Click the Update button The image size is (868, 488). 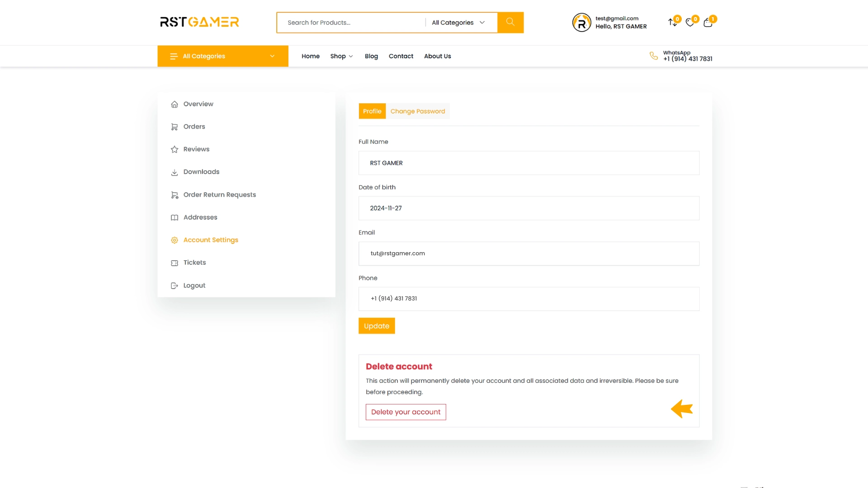[377, 326]
